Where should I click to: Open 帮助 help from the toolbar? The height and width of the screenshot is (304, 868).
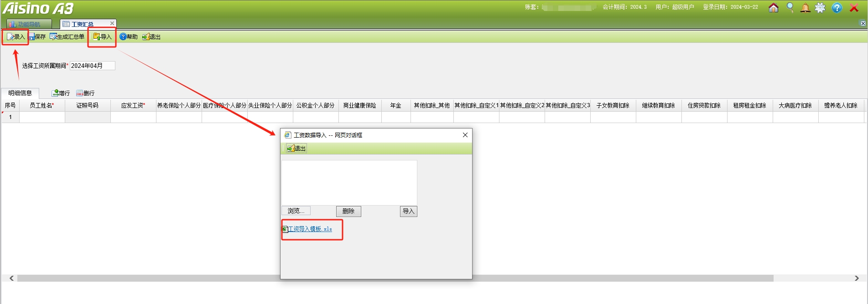[x=129, y=37]
